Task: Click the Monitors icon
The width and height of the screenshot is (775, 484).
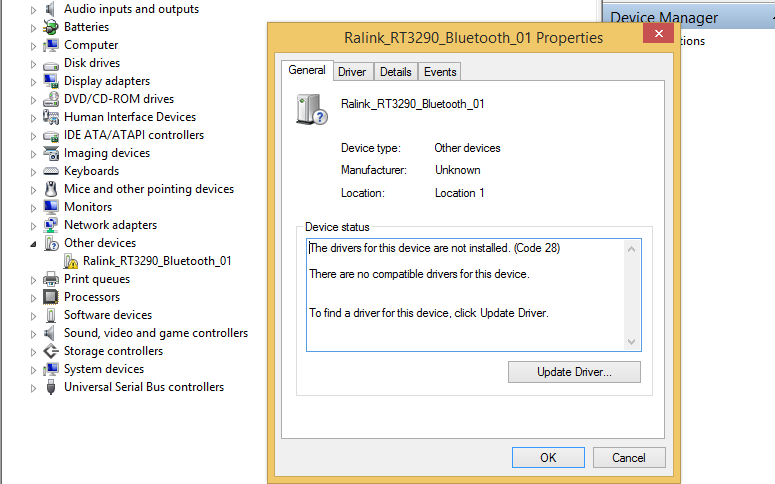Action: [50, 207]
